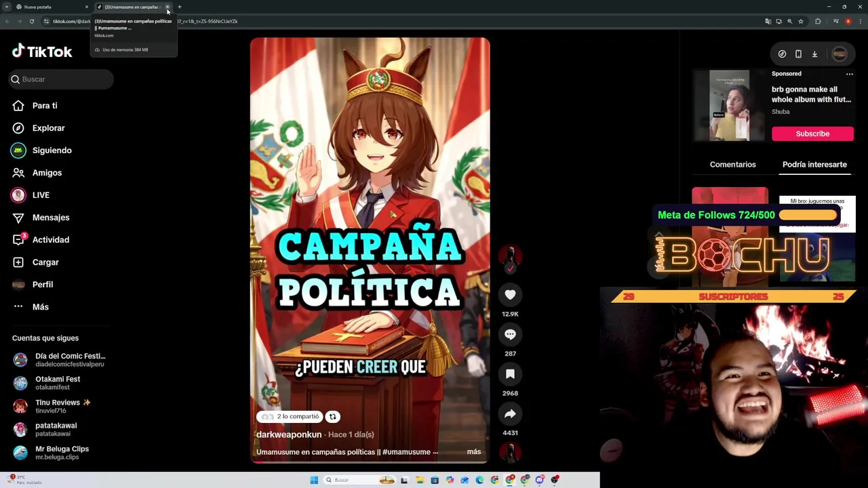This screenshot has width=868, height=488.
Task: Open Chrome zoom magnifier icon
Action: coord(789,21)
